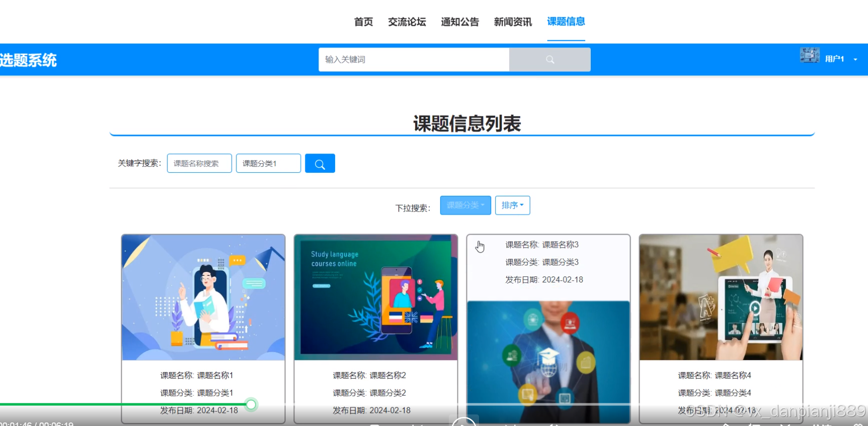868x426 pixels.
Task: Click the text 课题分类: 课题分类4
Action: (715, 393)
